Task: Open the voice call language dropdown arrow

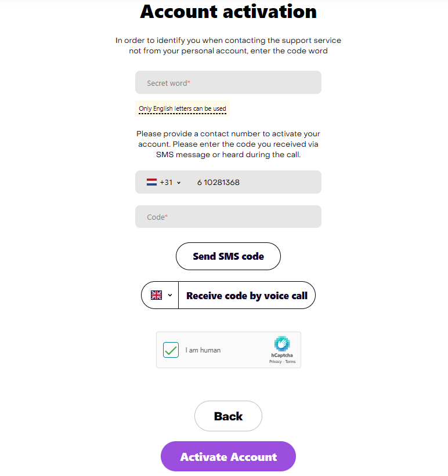Action: [170, 295]
